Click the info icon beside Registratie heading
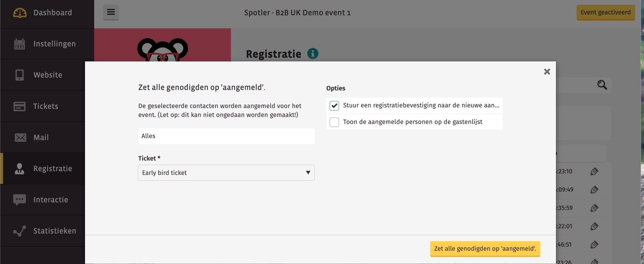The height and width of the screenshot is (264, 644). (313, 54)
